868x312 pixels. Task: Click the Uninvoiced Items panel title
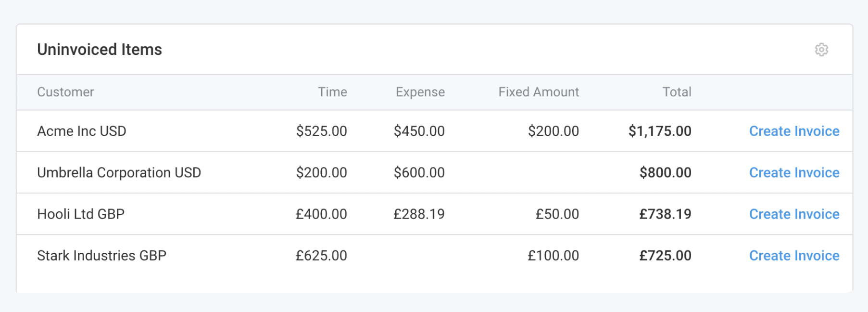coord(100,49)
